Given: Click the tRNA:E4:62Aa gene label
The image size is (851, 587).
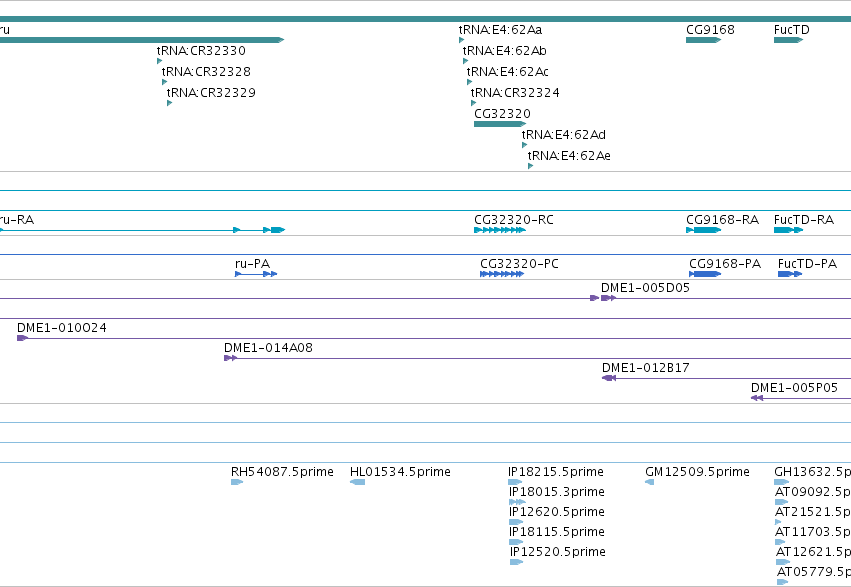Looking at the screenshot, I should click(x=500, y=29).
